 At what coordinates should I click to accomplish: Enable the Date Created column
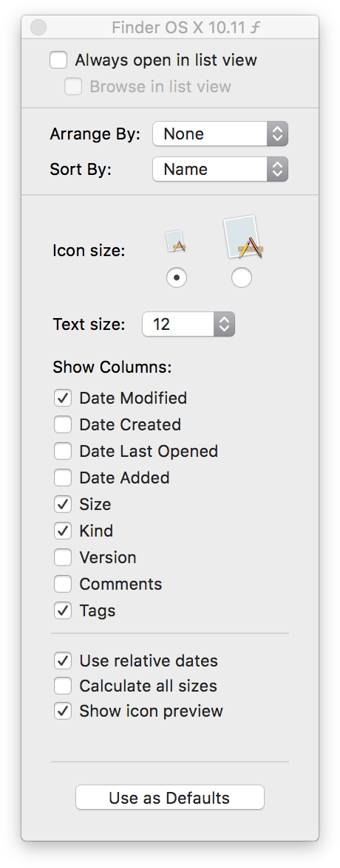coord(63,424)
